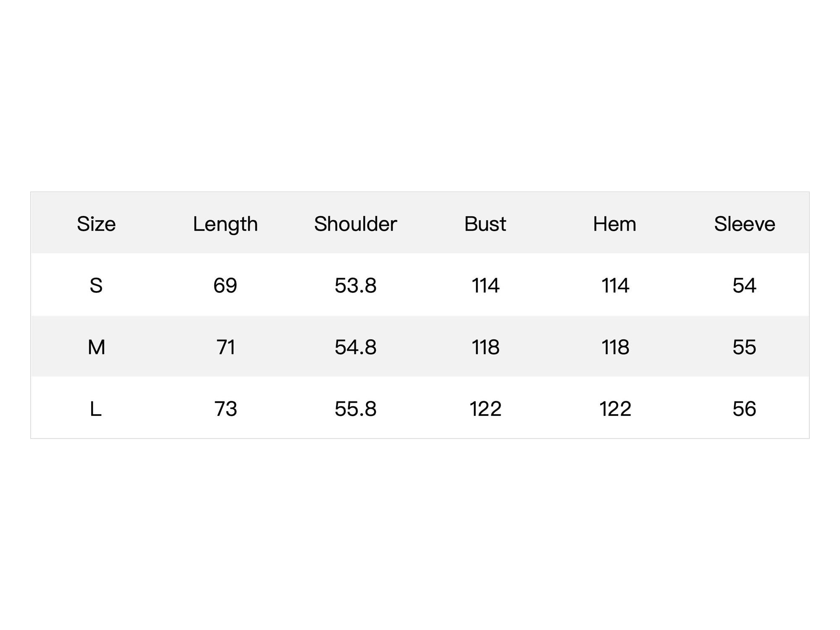This screenshot has height=630, width=840.
Task: Click the Hem column header
Action: (614, 224)
